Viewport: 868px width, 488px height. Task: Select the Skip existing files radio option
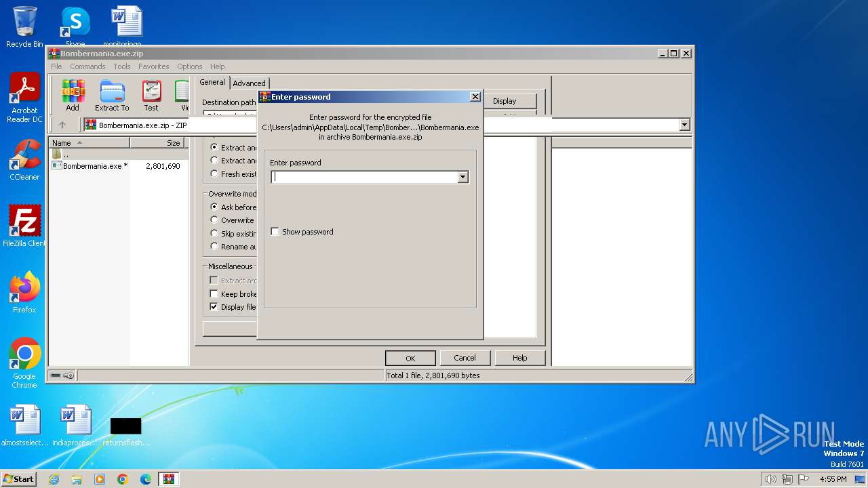click(x=214, y=233)
